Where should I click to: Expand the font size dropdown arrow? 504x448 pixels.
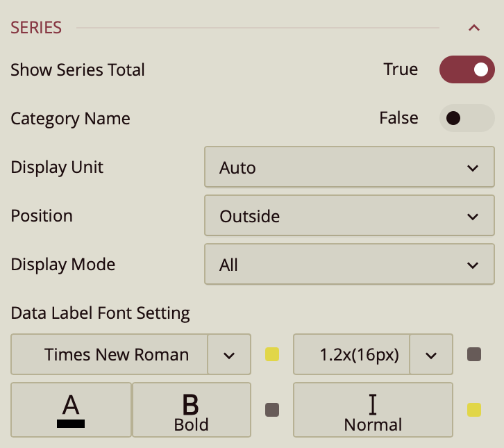point(431,355)
